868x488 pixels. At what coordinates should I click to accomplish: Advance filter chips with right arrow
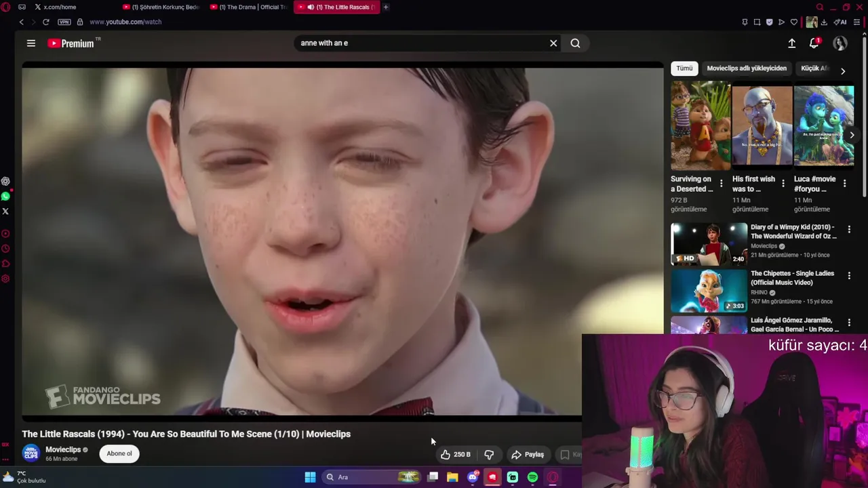[x=843, y=71]
